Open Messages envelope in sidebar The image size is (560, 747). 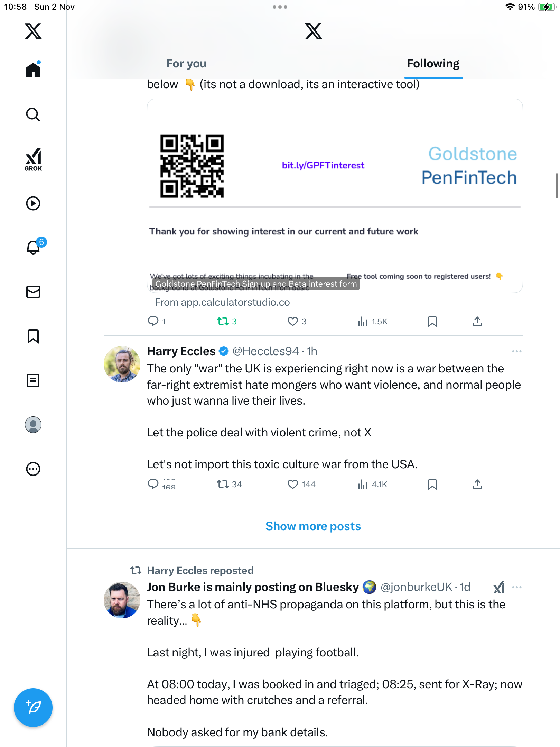33,292
